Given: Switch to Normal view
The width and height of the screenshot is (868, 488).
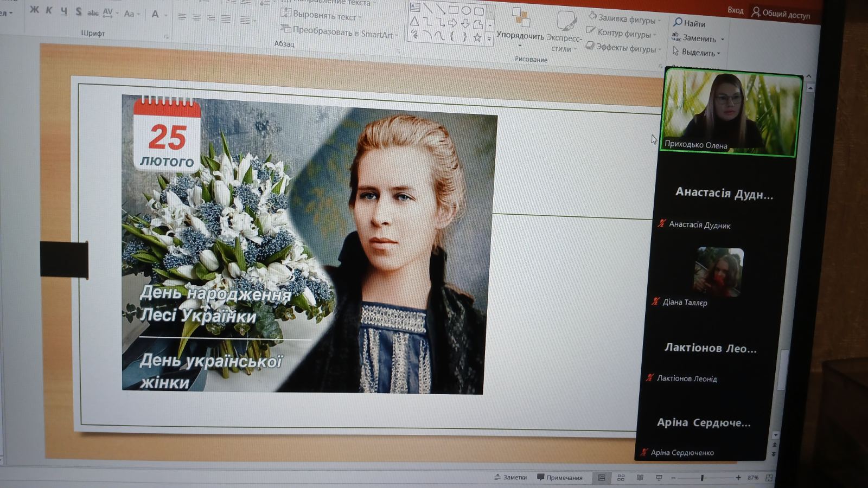Looking at the screenshot, I should pyautogui.click(x=602, y=478).
